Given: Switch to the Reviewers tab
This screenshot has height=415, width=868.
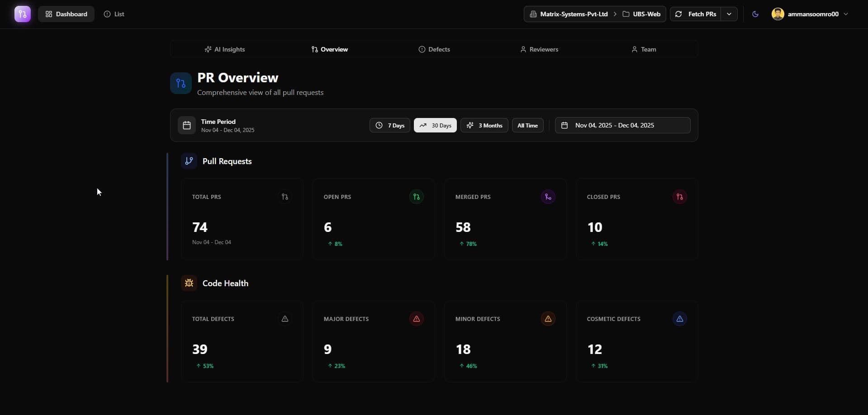Looking at the screenshot, I should tap(539, 49).
